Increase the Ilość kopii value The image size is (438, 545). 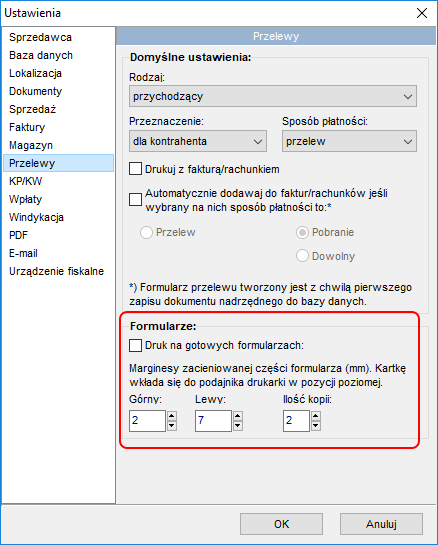[316, 416]
